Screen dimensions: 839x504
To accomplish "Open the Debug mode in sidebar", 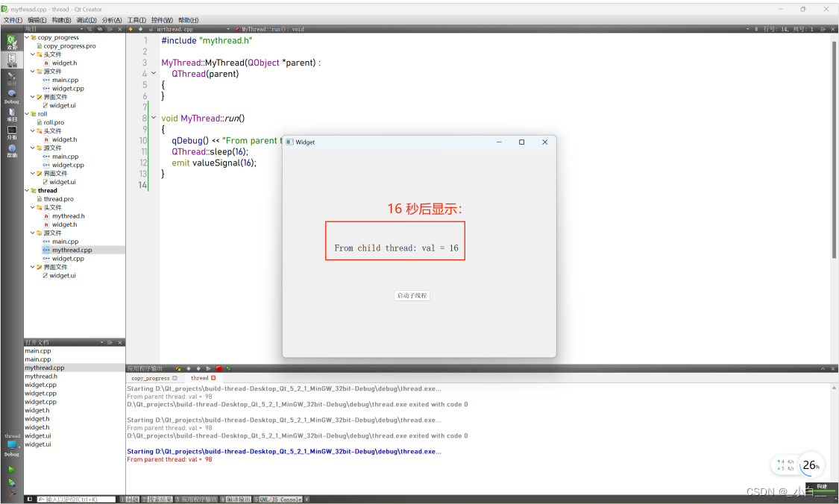I will (11, 96).
